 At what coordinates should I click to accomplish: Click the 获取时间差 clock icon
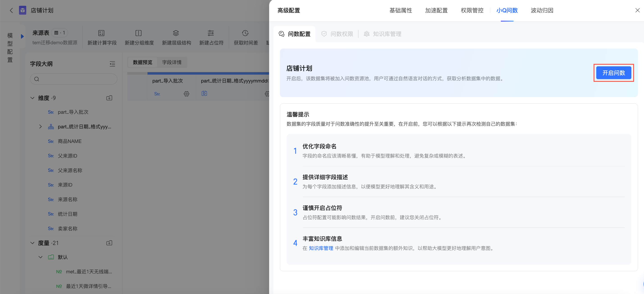[245, 33]
